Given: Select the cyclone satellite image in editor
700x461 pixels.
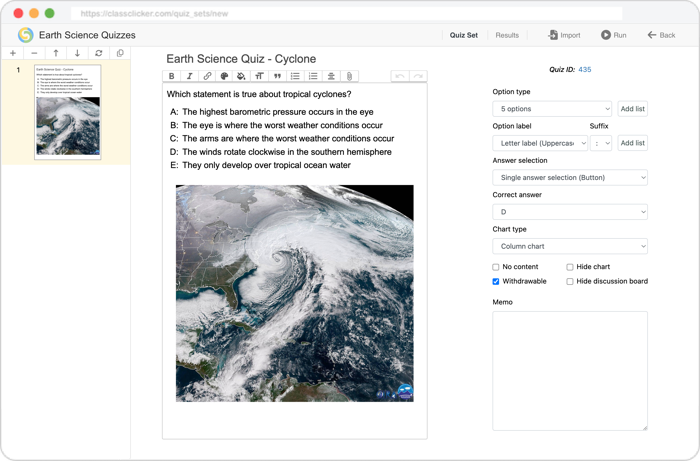Looking at the screenshot, I should [295, 293].
